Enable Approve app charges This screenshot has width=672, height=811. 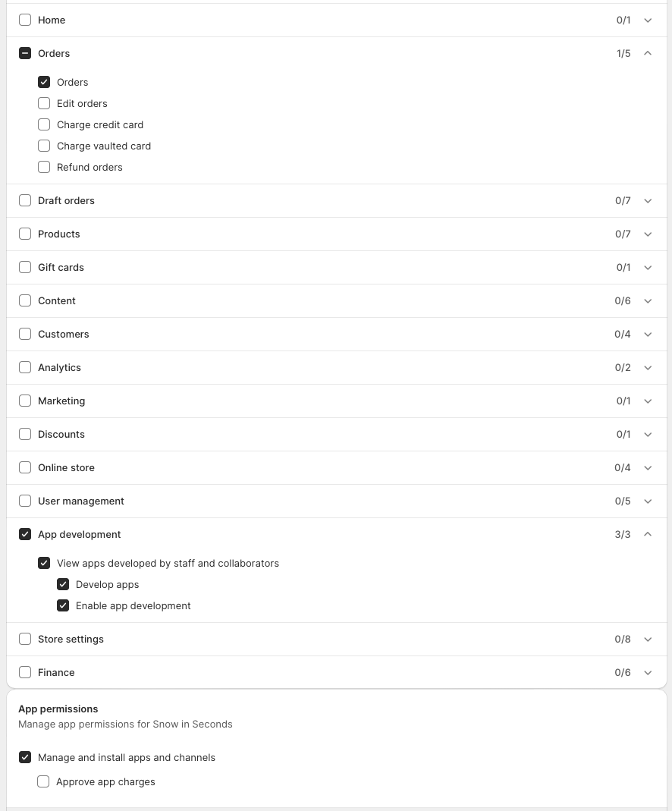[x=43, y=781]
